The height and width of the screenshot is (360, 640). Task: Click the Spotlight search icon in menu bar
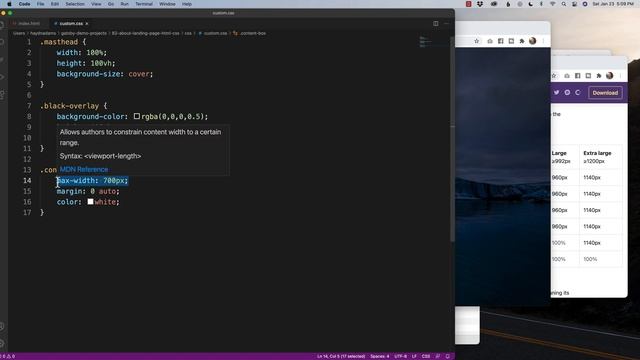[x=563, y=4]
